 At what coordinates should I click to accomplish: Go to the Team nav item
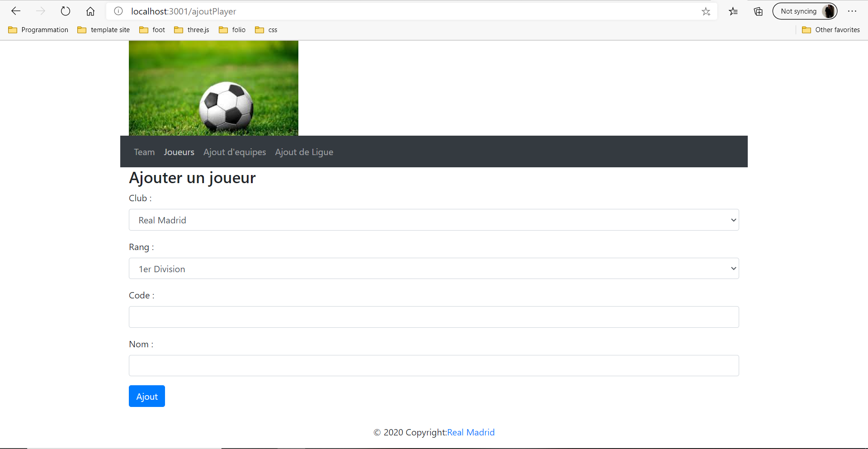[144, 152]
